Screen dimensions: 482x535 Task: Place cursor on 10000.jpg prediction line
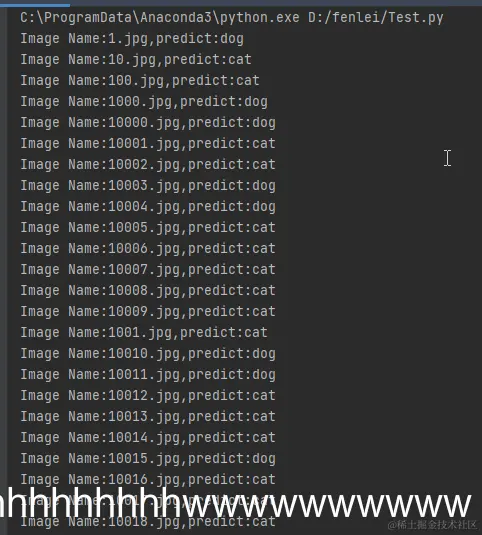(148, 123)
